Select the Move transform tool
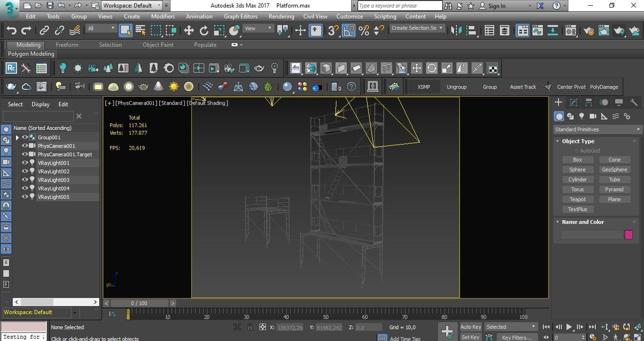The width and height of the screenshot is (644, 341). coord(189,31)
